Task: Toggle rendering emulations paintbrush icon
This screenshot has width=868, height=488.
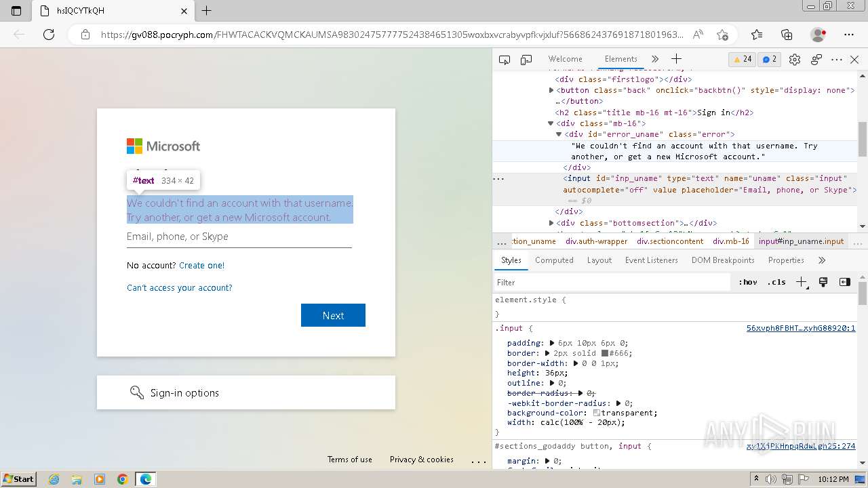Action: tap(823, 282)
